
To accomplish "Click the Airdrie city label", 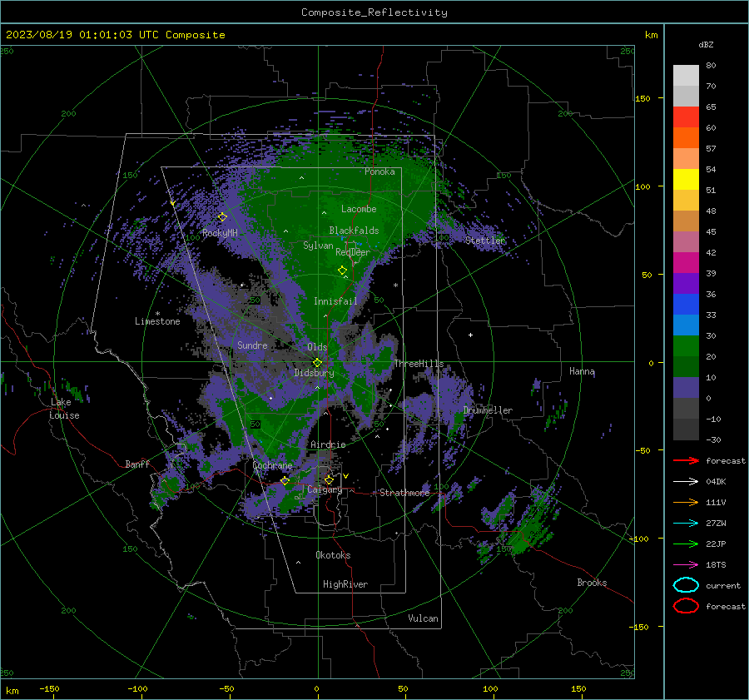I will point(328,444).
